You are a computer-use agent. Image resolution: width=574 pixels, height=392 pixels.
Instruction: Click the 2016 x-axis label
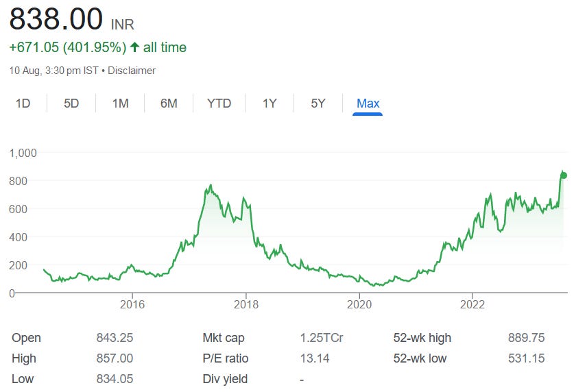coord(132,304)
